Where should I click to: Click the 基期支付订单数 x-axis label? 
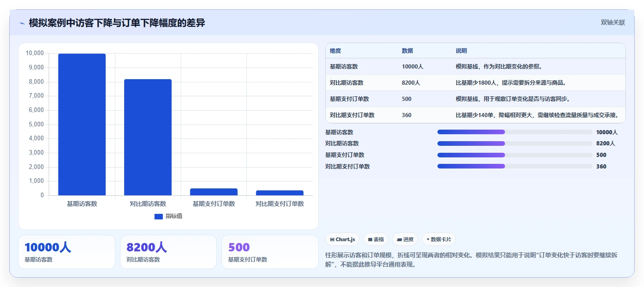pyautogui.click(x=214, y=204)
